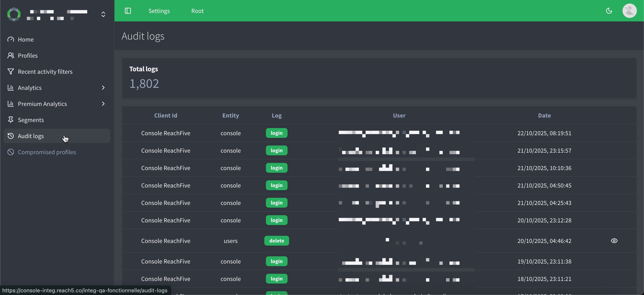
Task: Collapse the sidebar using the panel icon
Action: [x=128, y=11]
